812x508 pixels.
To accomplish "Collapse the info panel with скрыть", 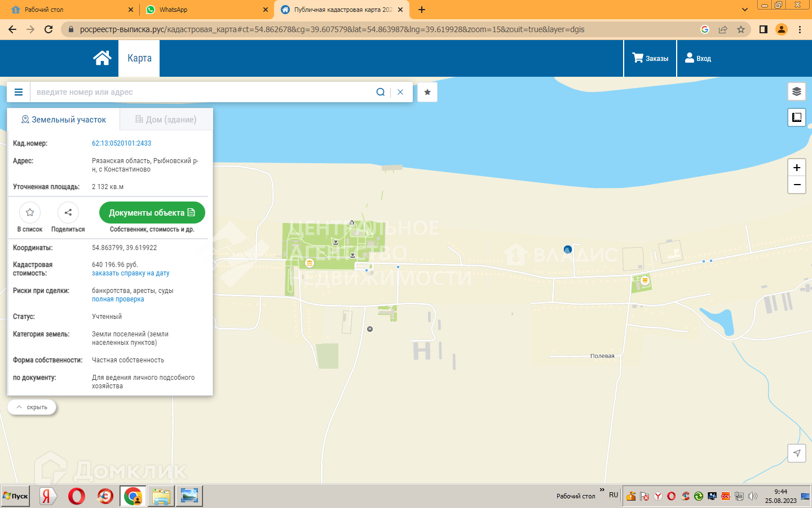I will (x=32, y=407).
